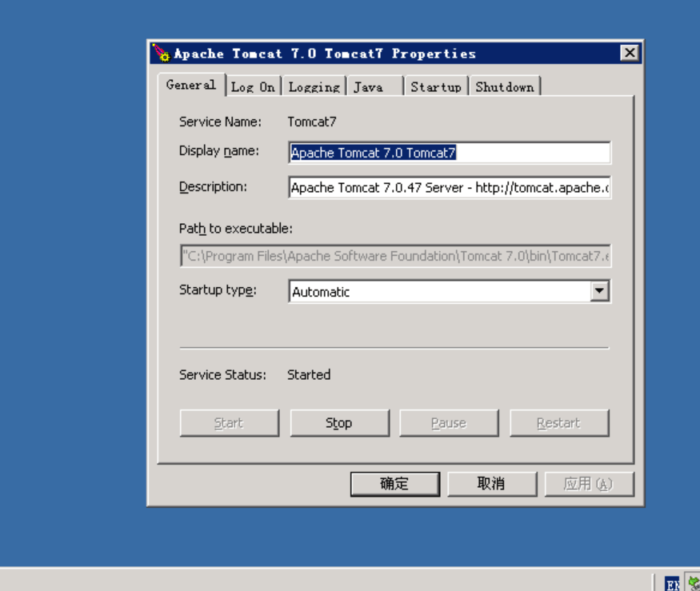Open the Shutdown tab

point(505,86)
